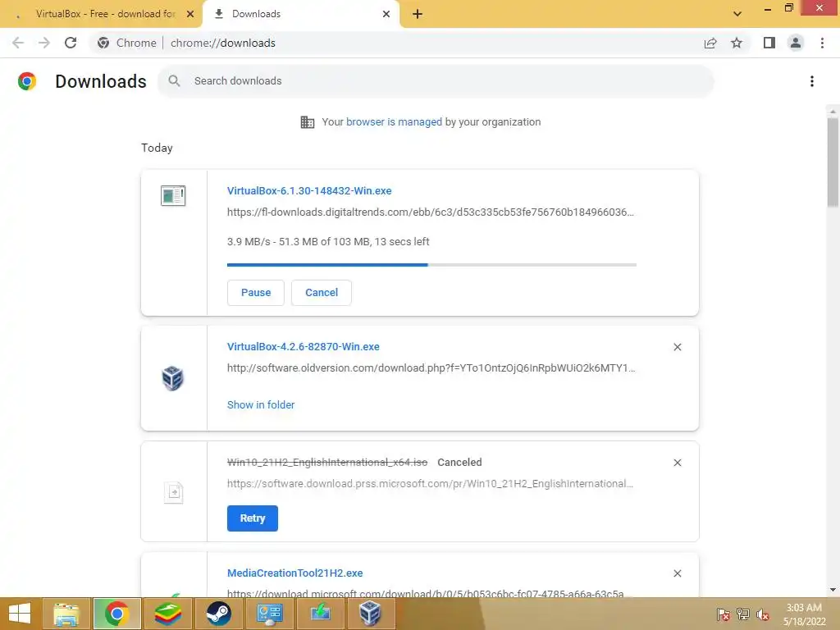This screenshot has width=840, height=630.
Task: Open Chrome's three-dot main menu
Action: click(x=822, y=43)
